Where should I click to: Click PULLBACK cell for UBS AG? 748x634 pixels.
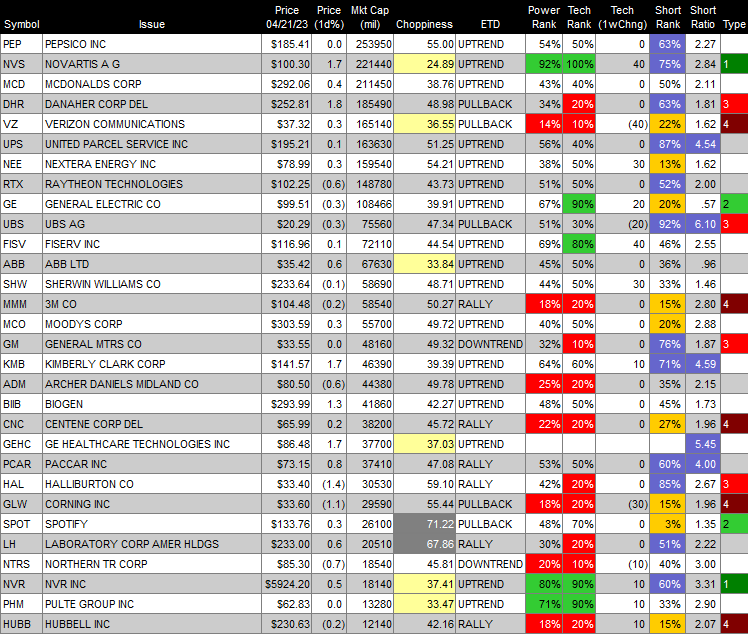point(490,224)
